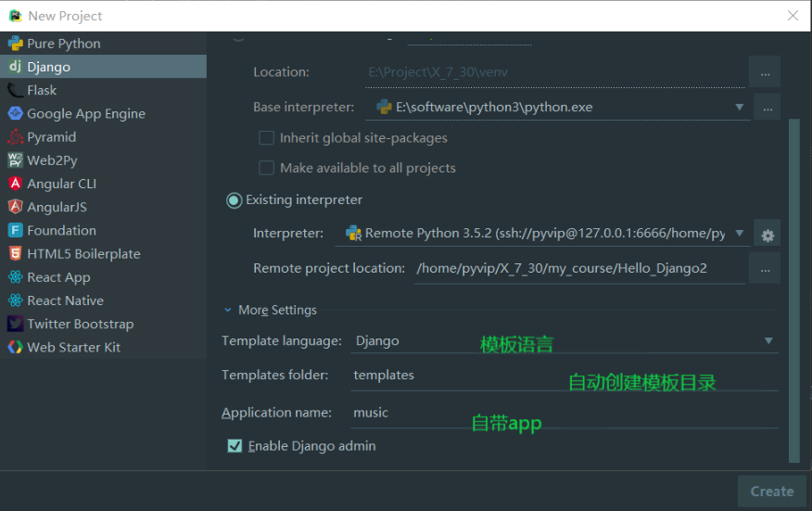Collapse More Settings section
This screenshot has width=812, height=511.
[227, 310]
